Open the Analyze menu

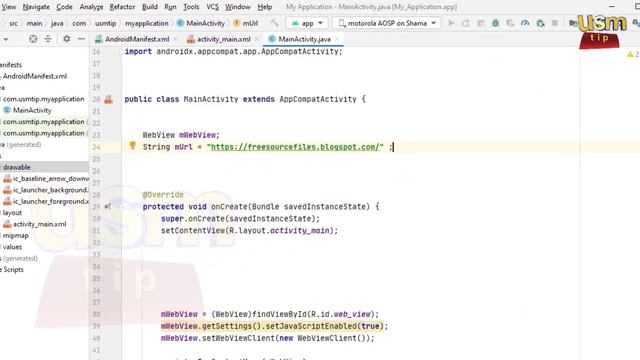(x=91, y=7)
